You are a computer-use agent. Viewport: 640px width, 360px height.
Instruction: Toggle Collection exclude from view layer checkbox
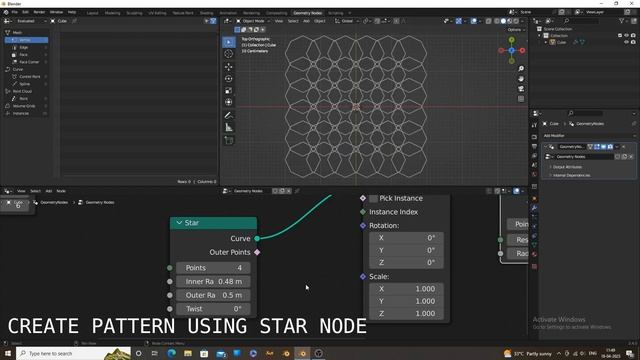(620, 36)
